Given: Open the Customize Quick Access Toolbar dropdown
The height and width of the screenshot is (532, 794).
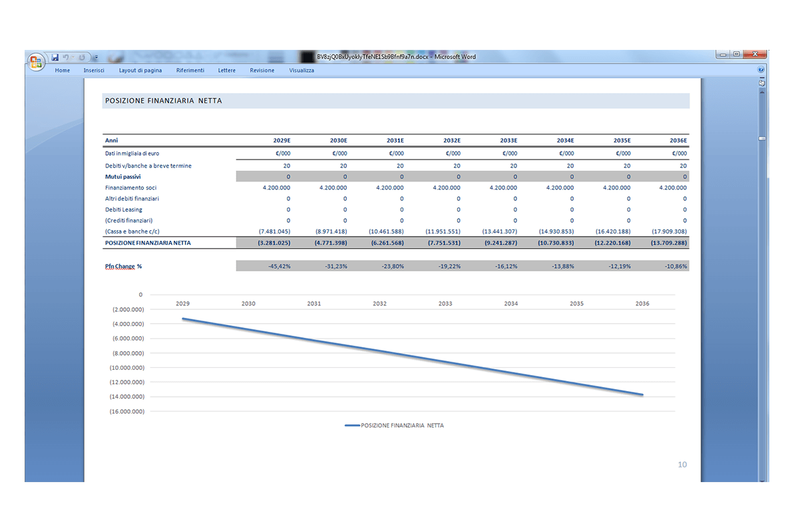Looking at the screenshot, I should [x=97, y=57].
